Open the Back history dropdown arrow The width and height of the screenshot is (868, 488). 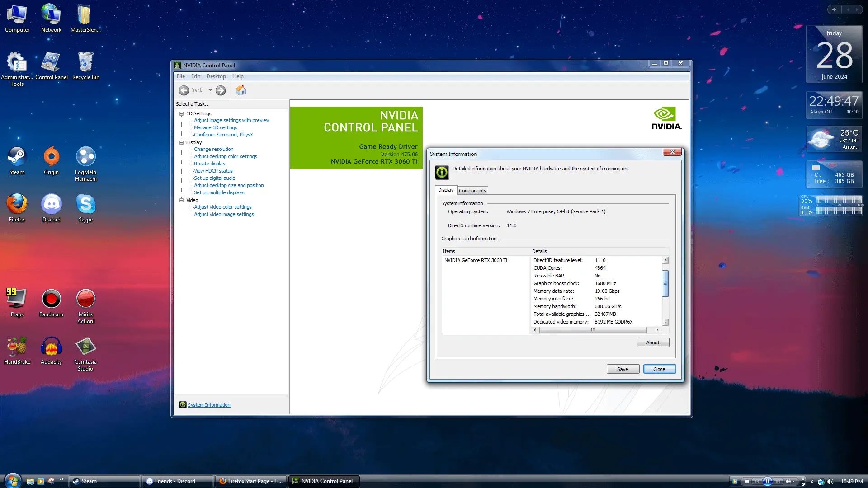(x=210, y=90)
